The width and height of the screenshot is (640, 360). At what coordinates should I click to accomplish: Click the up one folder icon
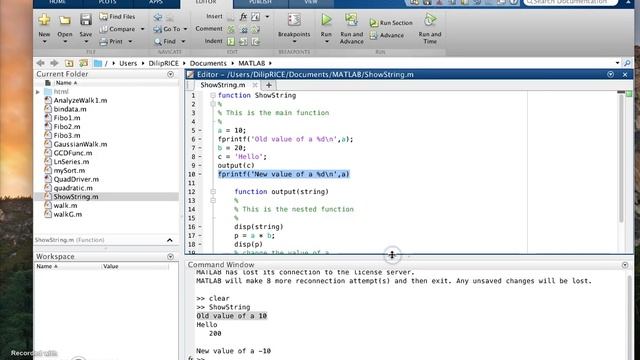point(69,63)
